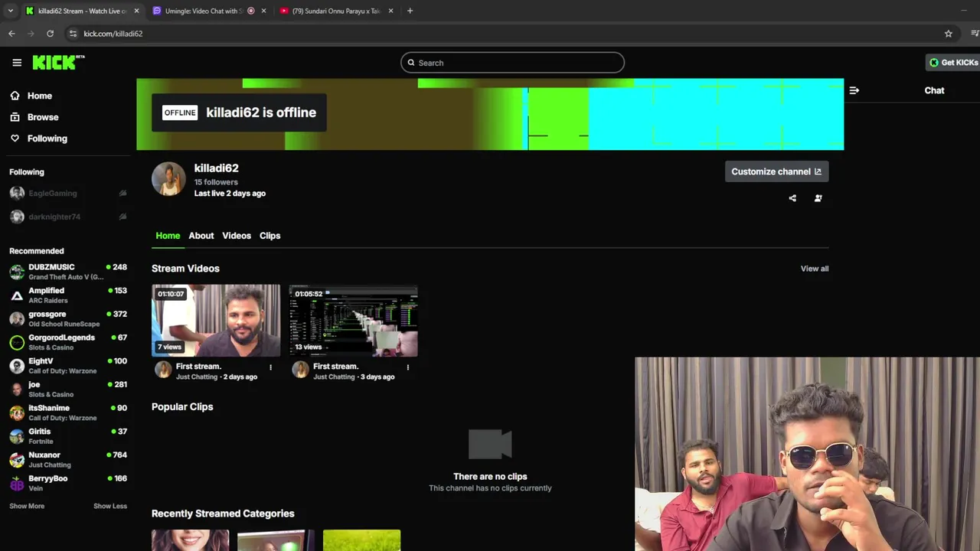Click site info icon in address bar
This screenshot has height=551, width=980.
73,34
